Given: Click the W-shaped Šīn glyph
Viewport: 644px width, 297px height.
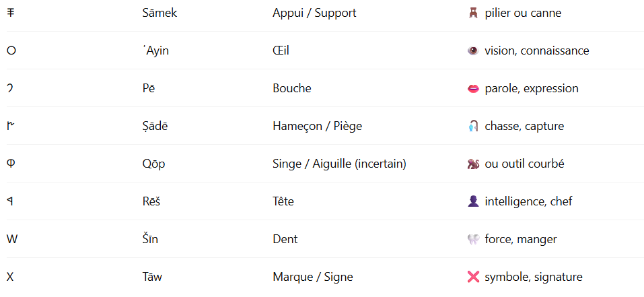Looking at the screenshot, I should [12, 240].
